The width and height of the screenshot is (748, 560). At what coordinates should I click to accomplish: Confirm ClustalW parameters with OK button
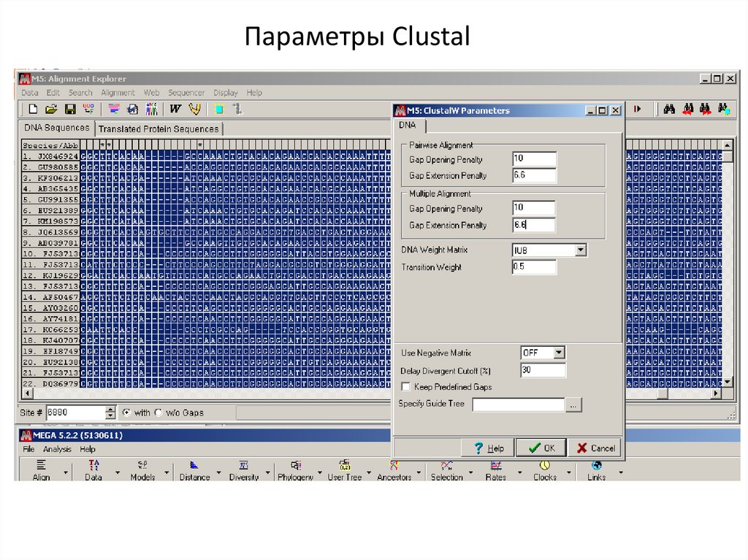click(x=541, y=448)
